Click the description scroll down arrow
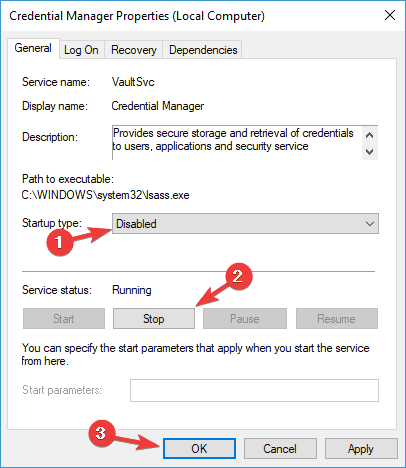This screenshot has width=406, height=468. point(369,152)
